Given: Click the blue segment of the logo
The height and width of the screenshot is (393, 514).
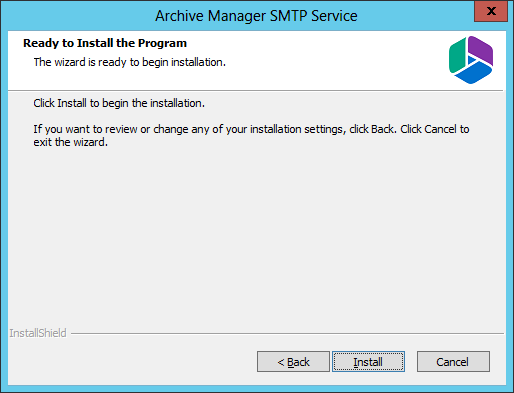Looking at the screenshot, I should click(x=473, y=74).
